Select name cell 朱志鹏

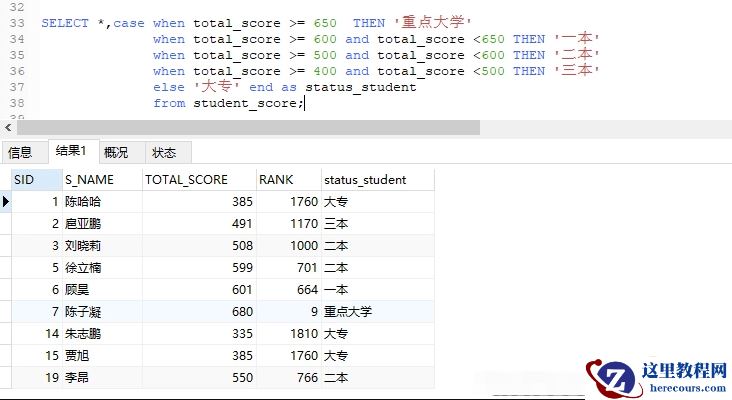(x=102, y=333)
